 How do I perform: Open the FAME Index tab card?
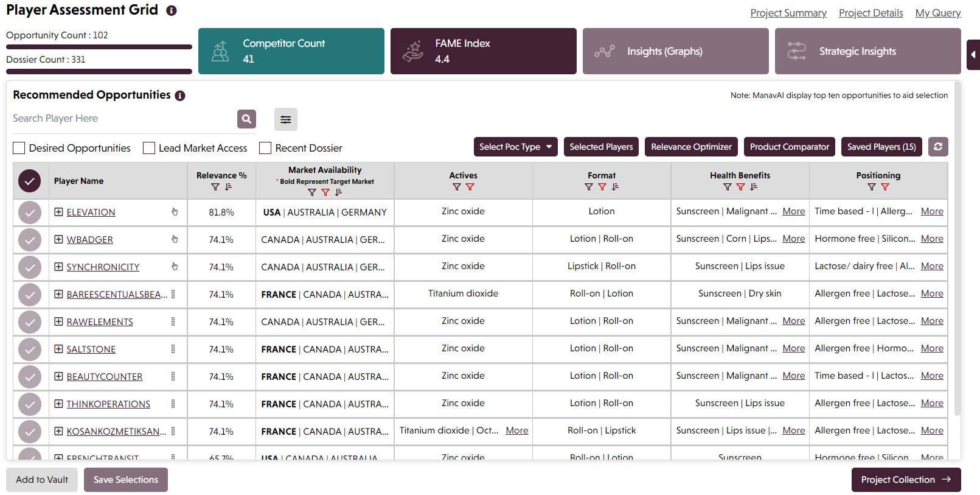coord(484,51)
